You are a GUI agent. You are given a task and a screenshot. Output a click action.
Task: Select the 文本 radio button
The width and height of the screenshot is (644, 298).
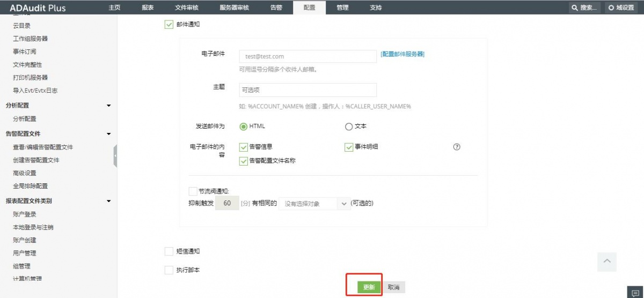(x=349, y=127)
